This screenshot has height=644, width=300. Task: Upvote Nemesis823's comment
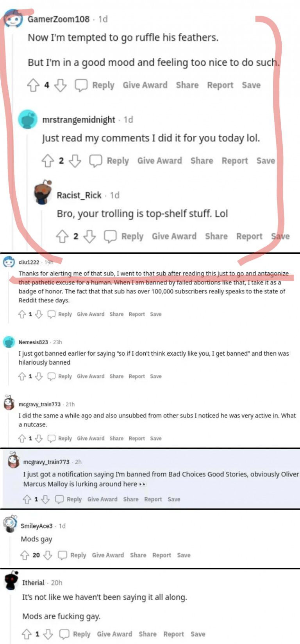pos(22,376)
